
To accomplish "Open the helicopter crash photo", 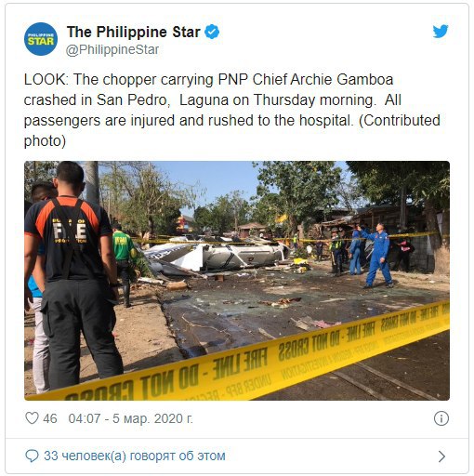I will tap(237, 281).
